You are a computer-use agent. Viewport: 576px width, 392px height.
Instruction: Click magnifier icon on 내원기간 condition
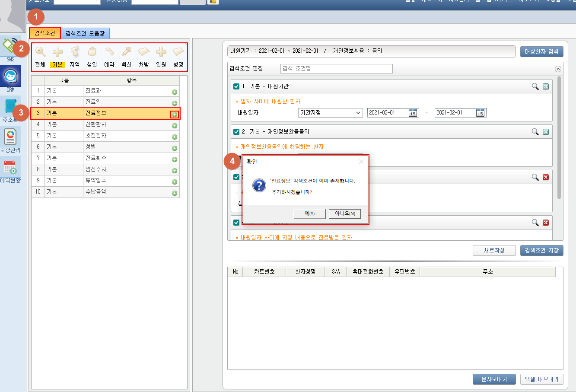point(535,86)
